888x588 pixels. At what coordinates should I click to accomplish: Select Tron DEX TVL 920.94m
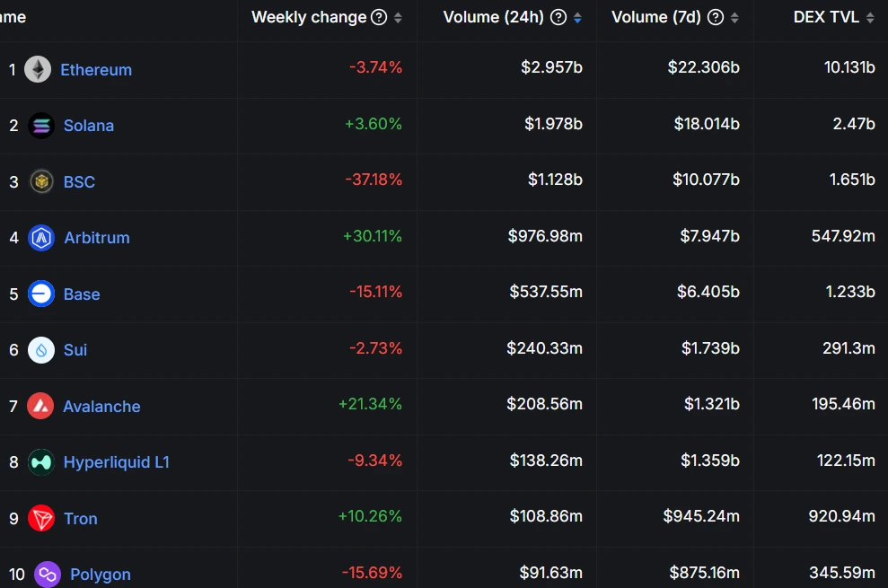(841, 516)
